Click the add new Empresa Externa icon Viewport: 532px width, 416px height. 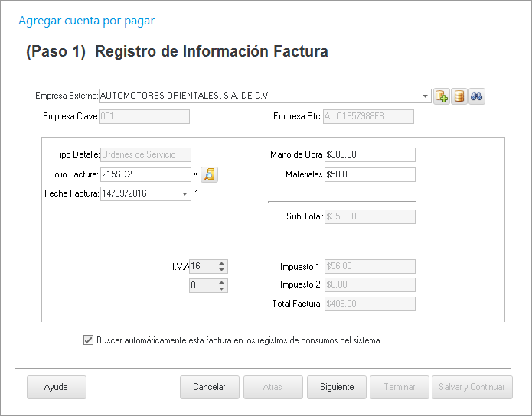click(x=442, y=96)
